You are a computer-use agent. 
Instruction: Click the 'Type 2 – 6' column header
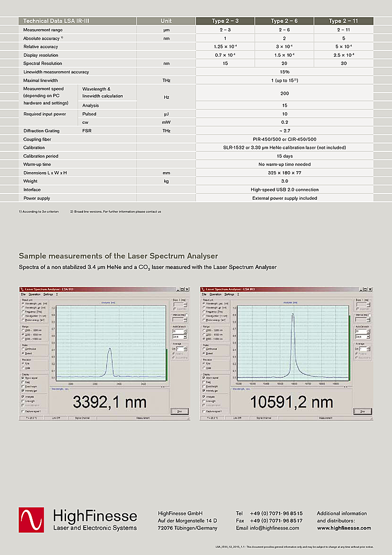tap(284, 21)
